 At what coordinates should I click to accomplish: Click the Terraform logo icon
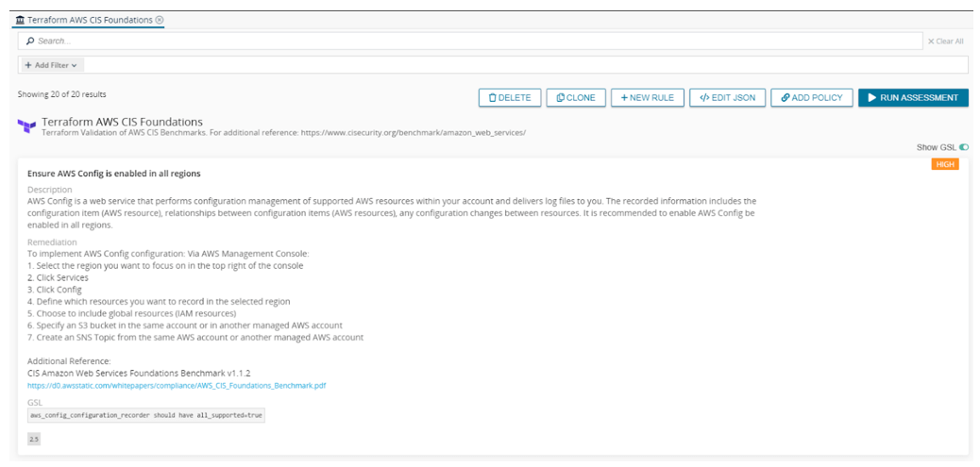coord(26,126)
